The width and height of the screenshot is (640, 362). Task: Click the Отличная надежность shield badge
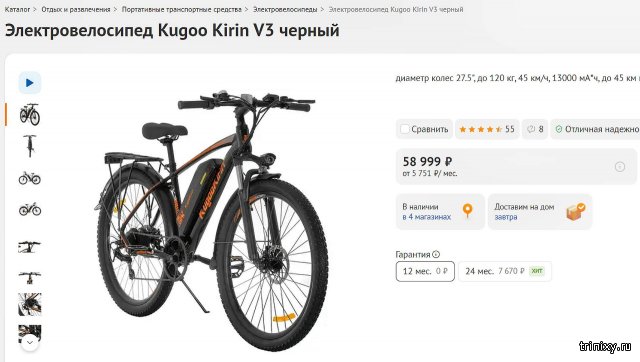[x=596, y=129]
